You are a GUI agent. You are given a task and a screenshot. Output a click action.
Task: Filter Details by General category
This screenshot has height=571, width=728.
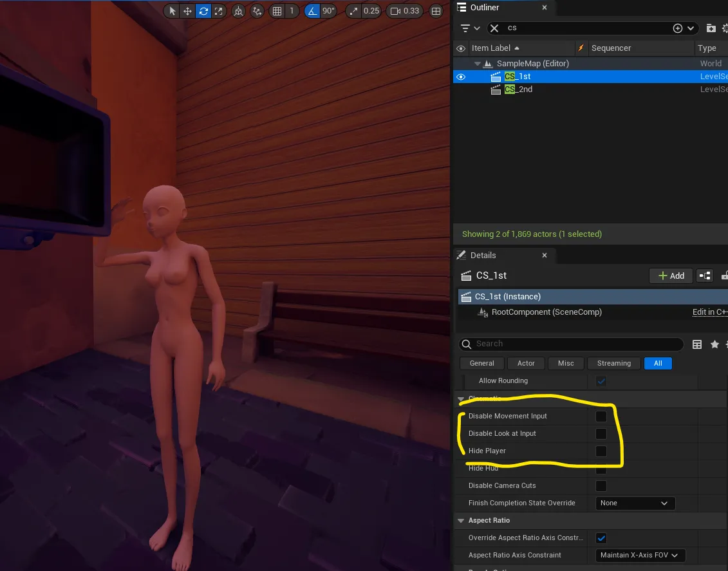[x=482, y=364]
